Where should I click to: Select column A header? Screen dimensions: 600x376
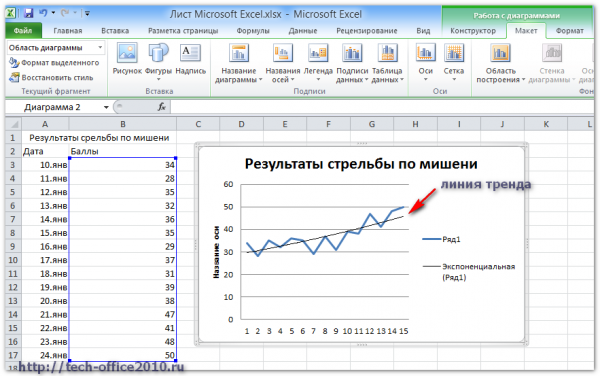tap(45, 124)
